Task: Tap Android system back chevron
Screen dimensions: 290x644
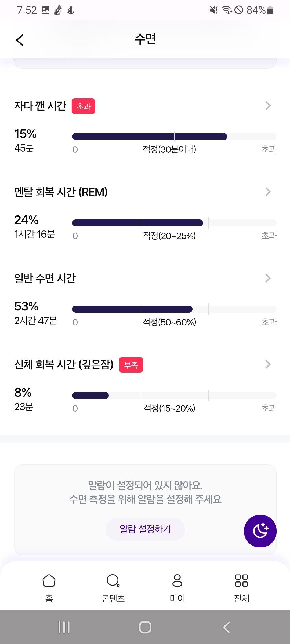Action: (226, 627)
